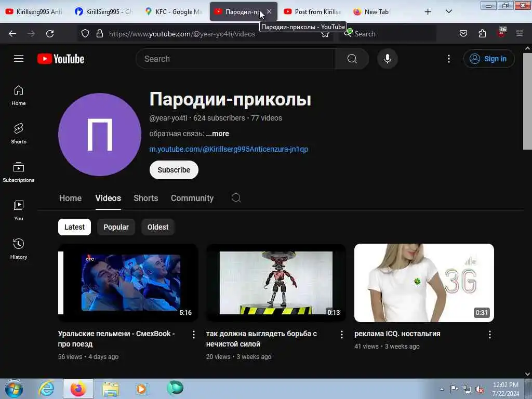Show site info via the padlock icon
532x399 pixels.
point(99,34)
